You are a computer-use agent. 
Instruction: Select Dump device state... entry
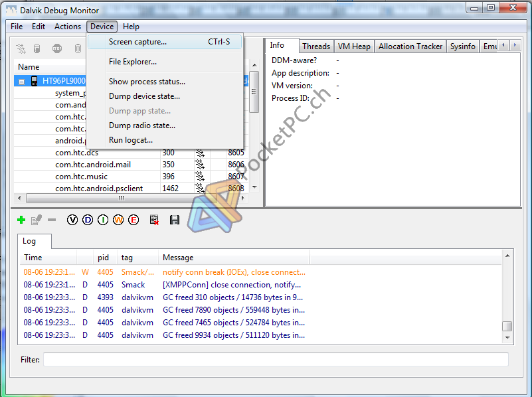point(165,96)
